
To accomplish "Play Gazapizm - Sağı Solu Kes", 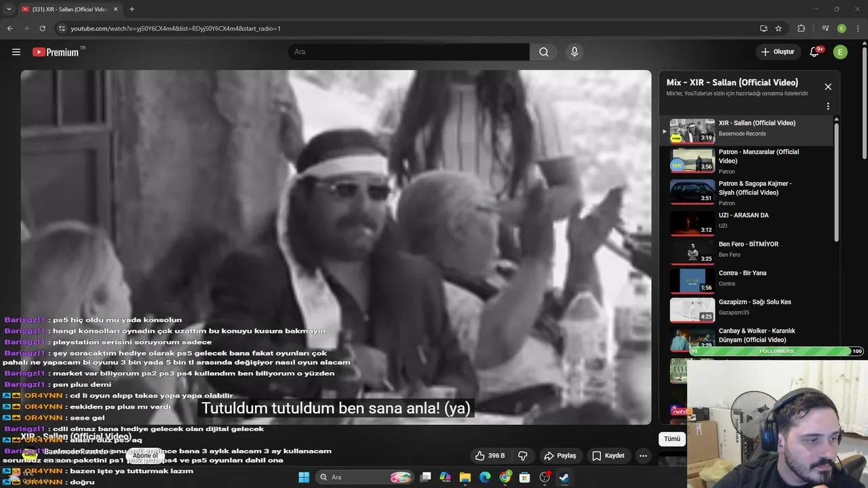I will pos(746,310).
